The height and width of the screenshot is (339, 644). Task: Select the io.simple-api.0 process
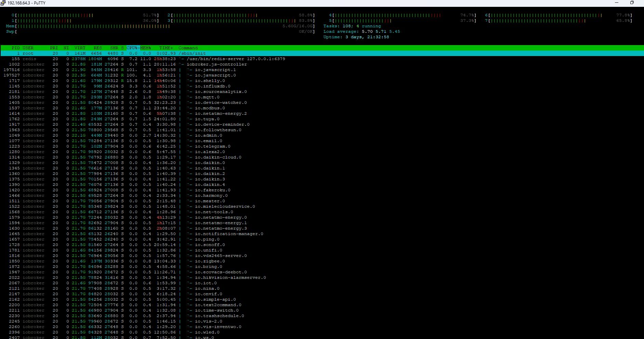(322, 299)
